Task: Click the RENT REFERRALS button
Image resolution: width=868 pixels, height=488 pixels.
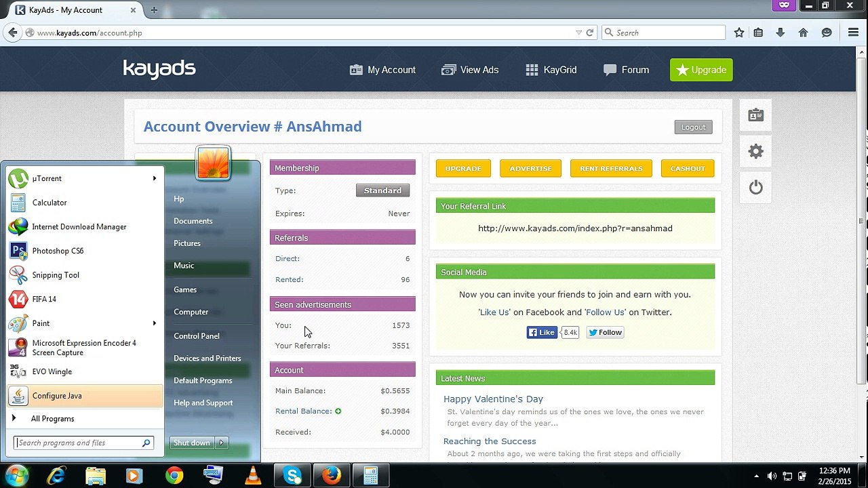Action: pyautogui.click(x=611, y=168)
